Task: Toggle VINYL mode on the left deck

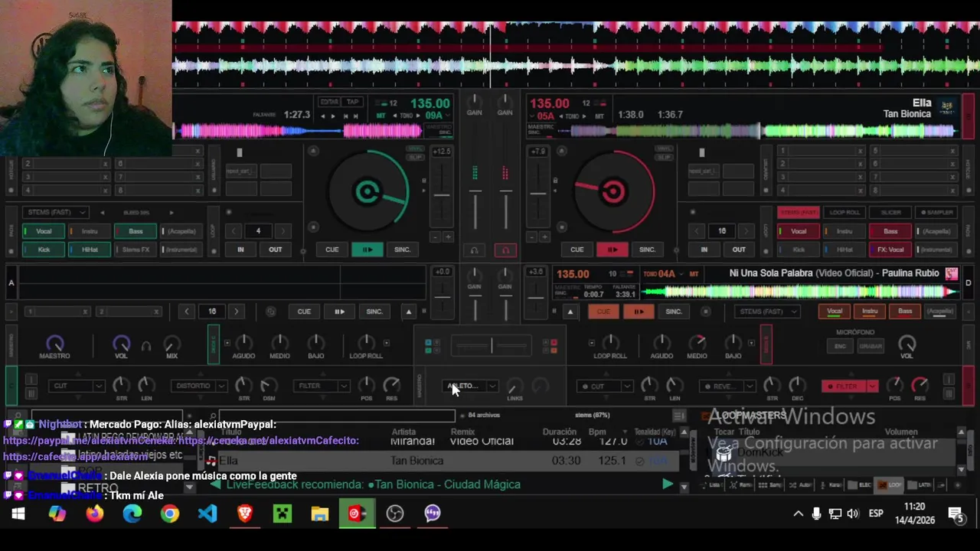Action: (x=414, y=149)
